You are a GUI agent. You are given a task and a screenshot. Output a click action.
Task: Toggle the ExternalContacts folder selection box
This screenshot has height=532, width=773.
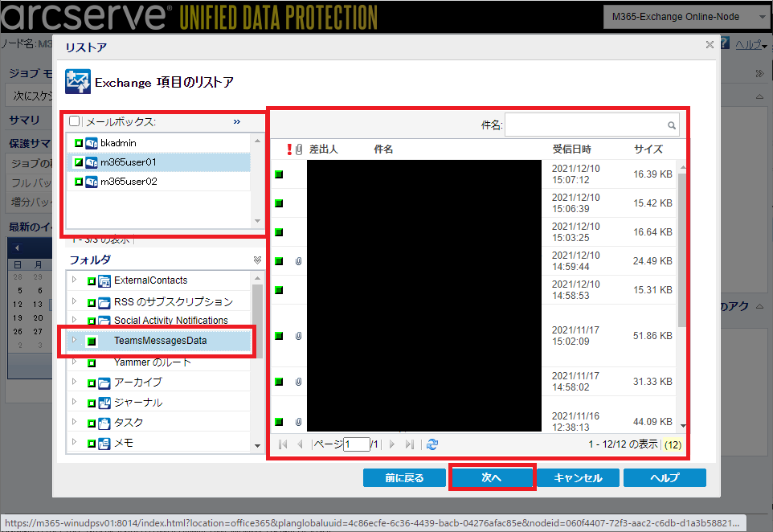(92, 281)
